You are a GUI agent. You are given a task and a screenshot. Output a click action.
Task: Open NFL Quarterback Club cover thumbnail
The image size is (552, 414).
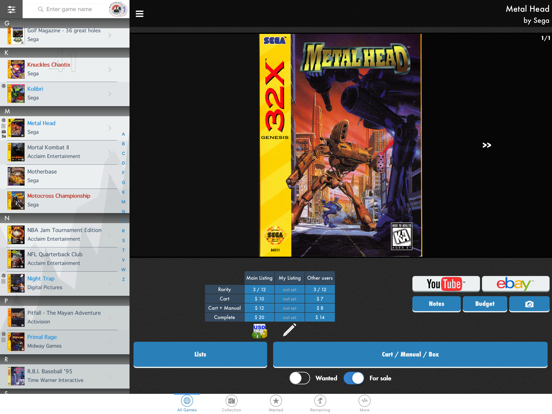[16, 259]
